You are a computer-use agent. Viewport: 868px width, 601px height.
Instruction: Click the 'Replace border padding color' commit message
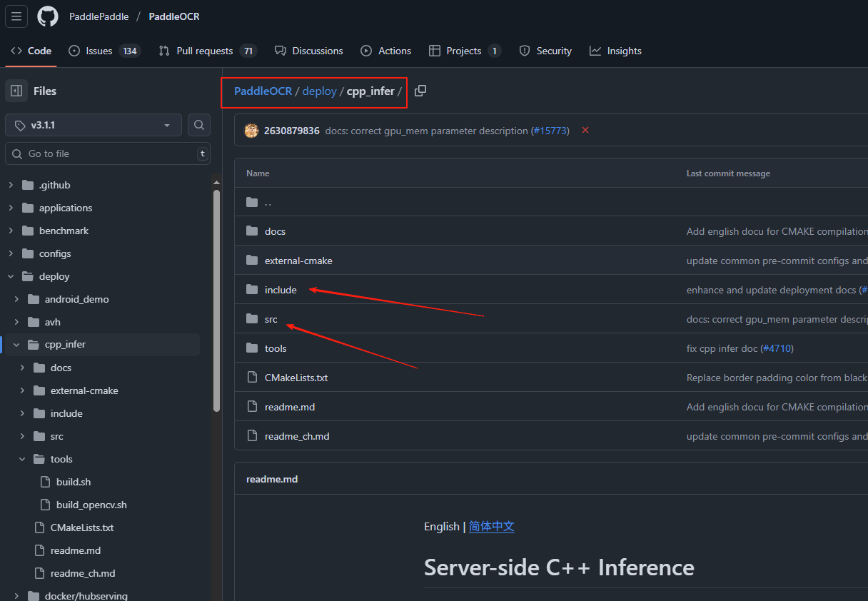[x=777, y=378]
